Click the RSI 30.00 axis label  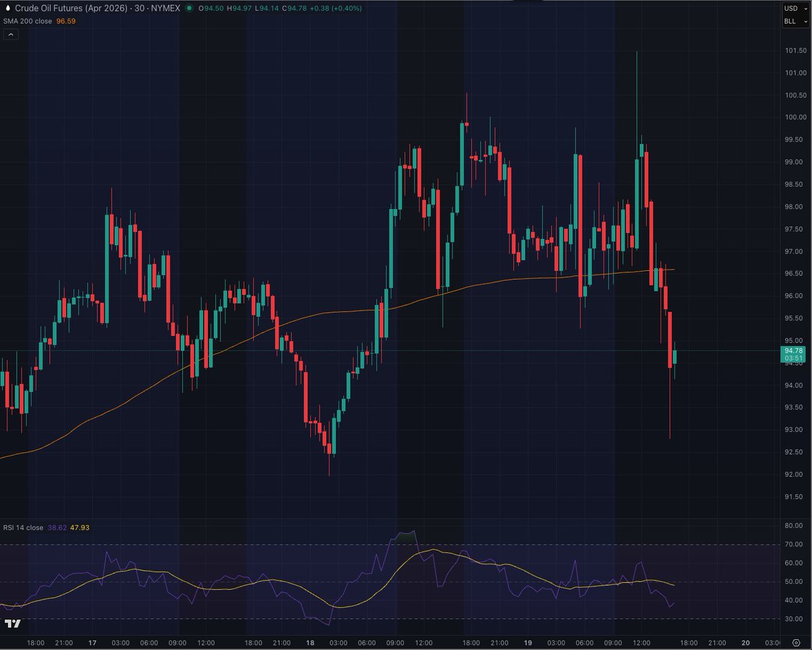click(x=793, y=619)
